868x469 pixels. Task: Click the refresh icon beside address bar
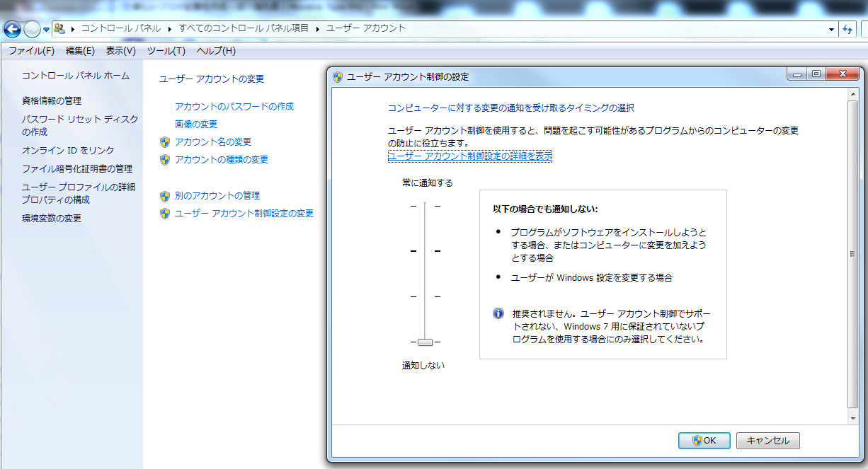(847, 29)
